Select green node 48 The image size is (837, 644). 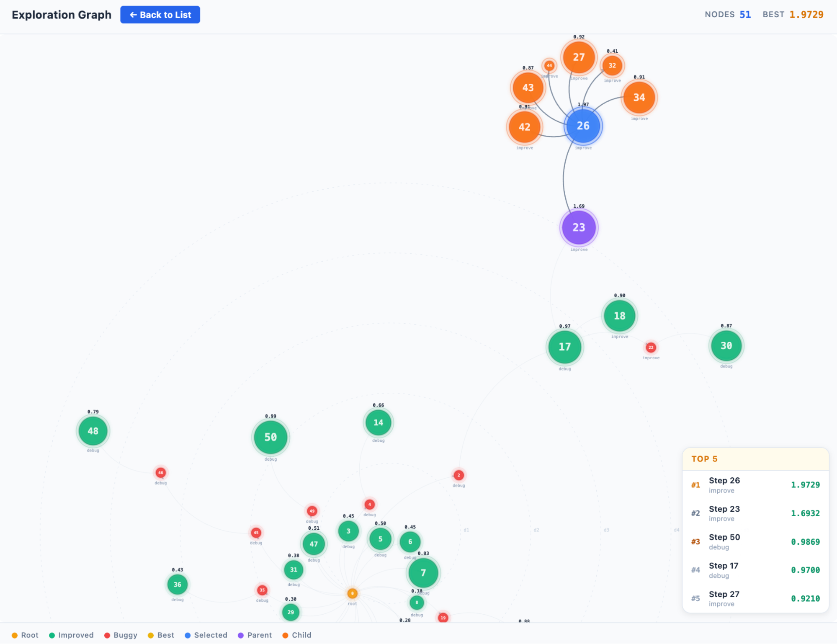93,431
